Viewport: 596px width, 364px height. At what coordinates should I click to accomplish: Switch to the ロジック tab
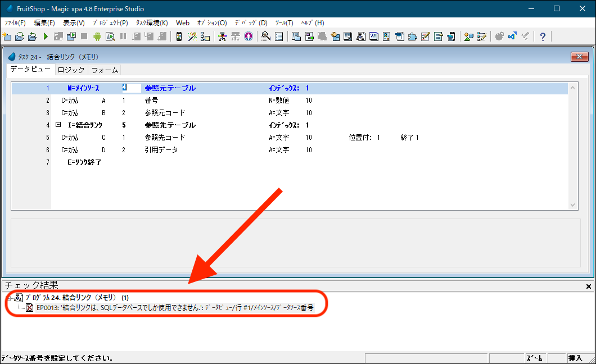click(71, 70)
